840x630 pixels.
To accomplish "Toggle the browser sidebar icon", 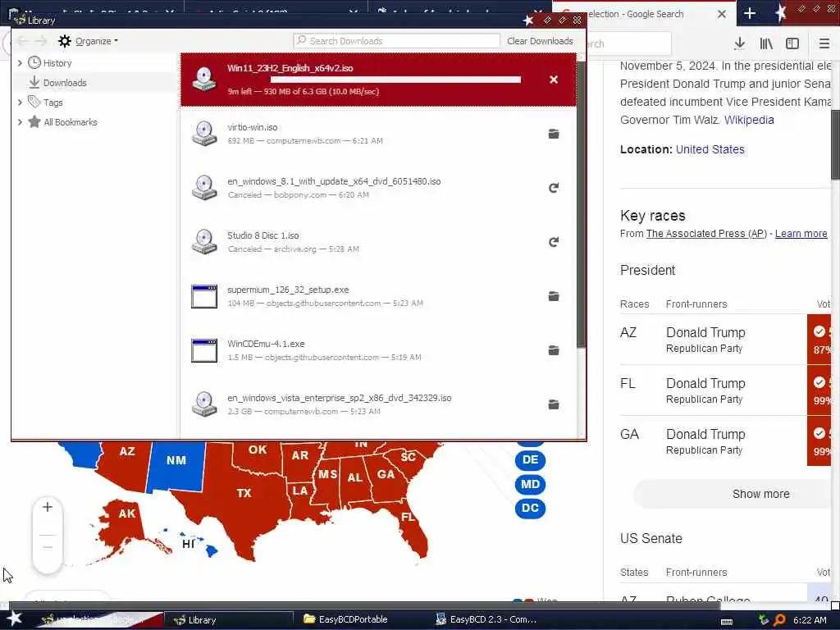I will [x=792, y=43].
